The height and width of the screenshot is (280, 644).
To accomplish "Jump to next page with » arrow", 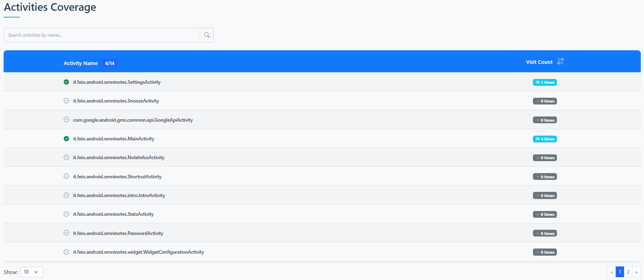I will (x=636, y=272).
